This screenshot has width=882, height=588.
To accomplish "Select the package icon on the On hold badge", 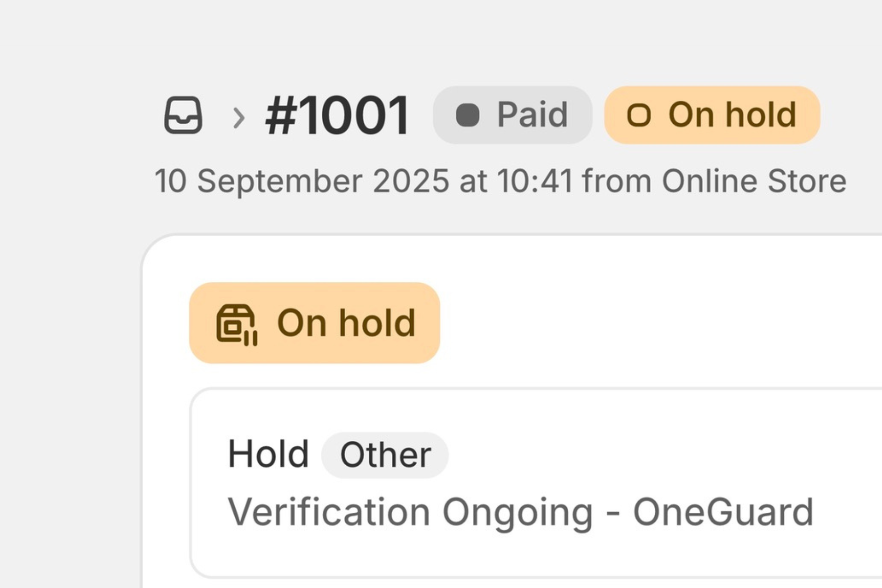I will click(x=238, y=325).
